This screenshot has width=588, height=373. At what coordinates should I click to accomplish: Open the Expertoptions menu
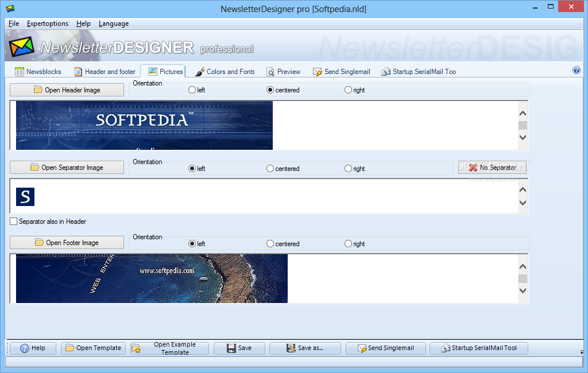click(48, 24)
